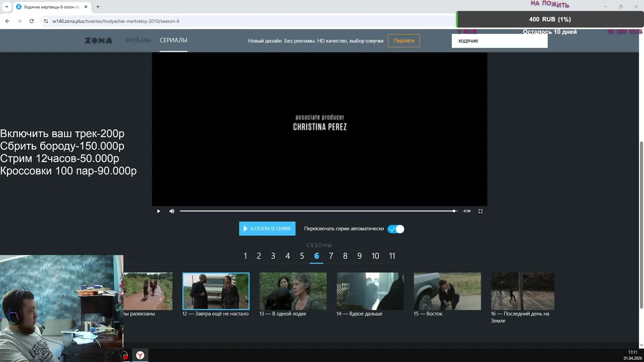Image resolution: width=644 pixels, height=362 pixels.
Task: Select season 11
Action: [392, 256]
